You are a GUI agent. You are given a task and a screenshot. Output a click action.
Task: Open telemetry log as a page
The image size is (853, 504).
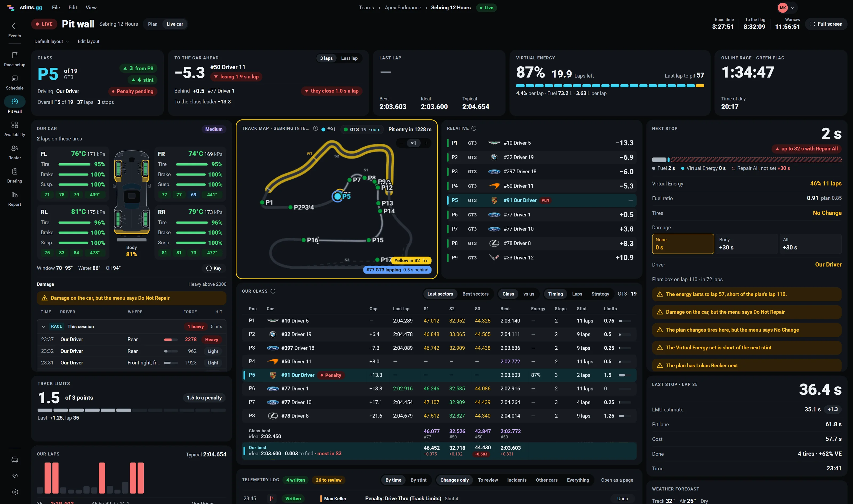617,480
